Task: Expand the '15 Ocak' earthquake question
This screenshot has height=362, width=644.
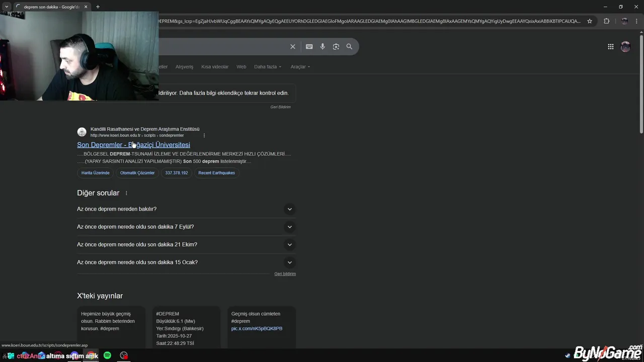Action: click(x=186, y=262)
